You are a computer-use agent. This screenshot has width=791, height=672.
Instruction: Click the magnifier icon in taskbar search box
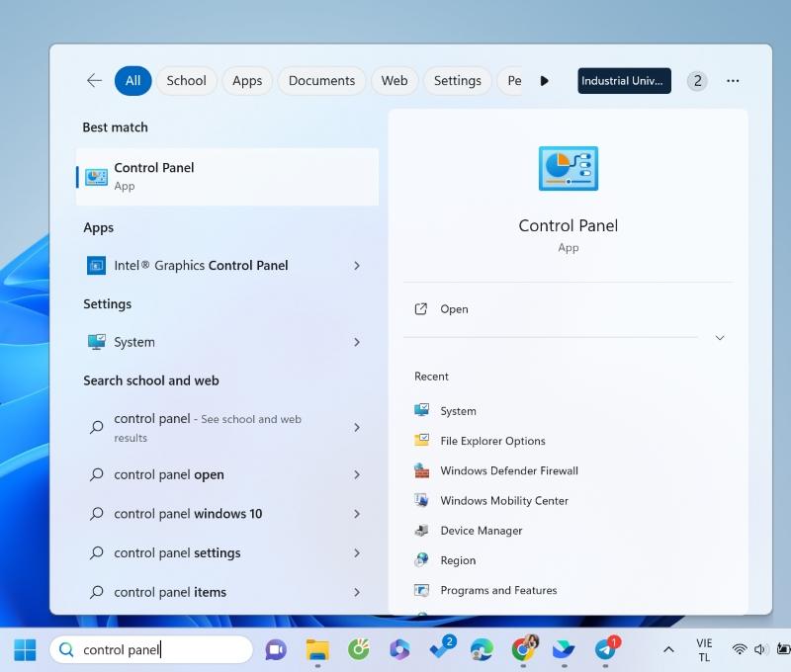66,650
